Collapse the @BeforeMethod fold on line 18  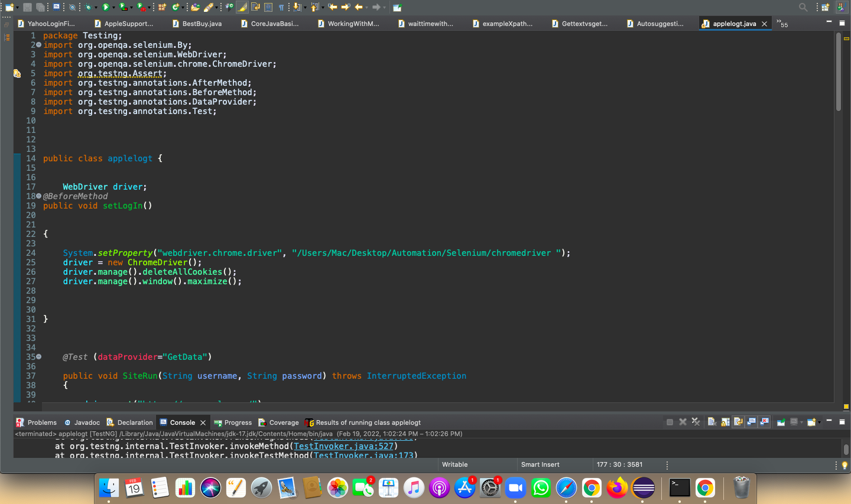coord(39,196)
